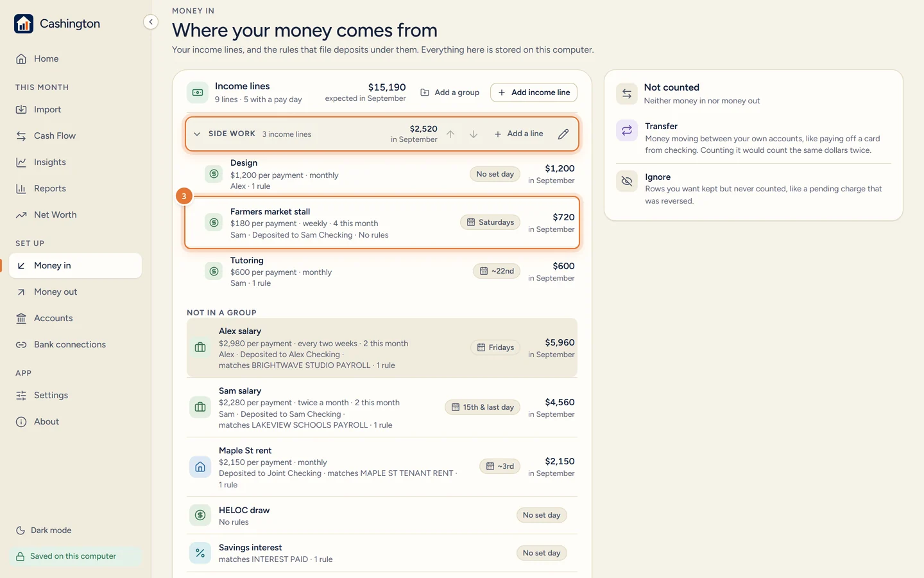Click Saved on this computer status
This screenshot has width=924, height=578.
click(x=76, y=556)
